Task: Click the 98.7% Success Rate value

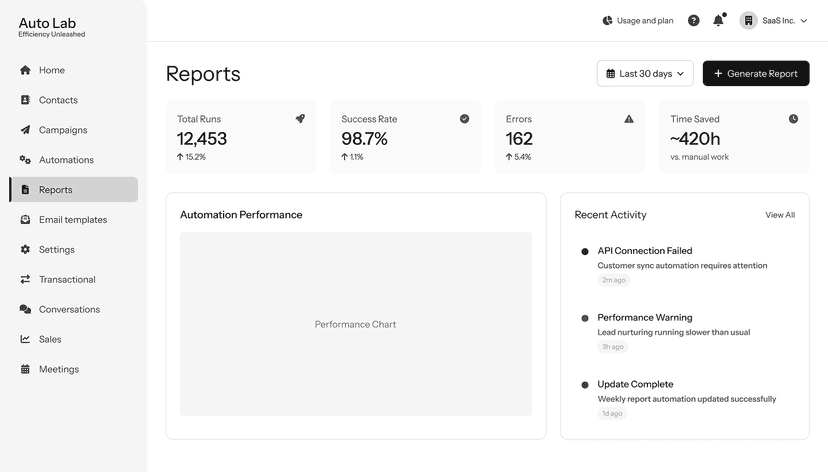Action: 364,139
